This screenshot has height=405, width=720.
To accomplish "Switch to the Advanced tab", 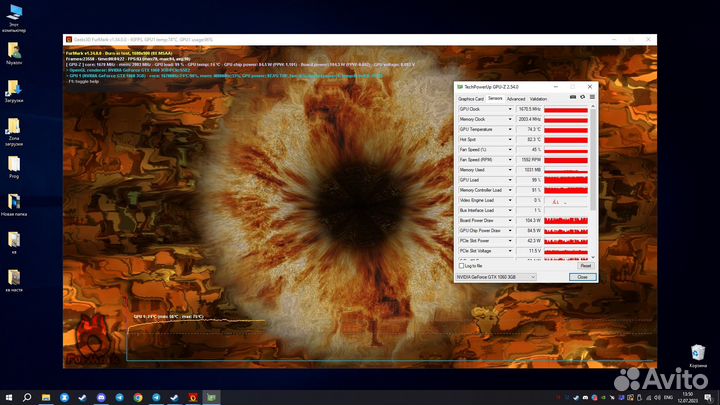I will (516, 99).
